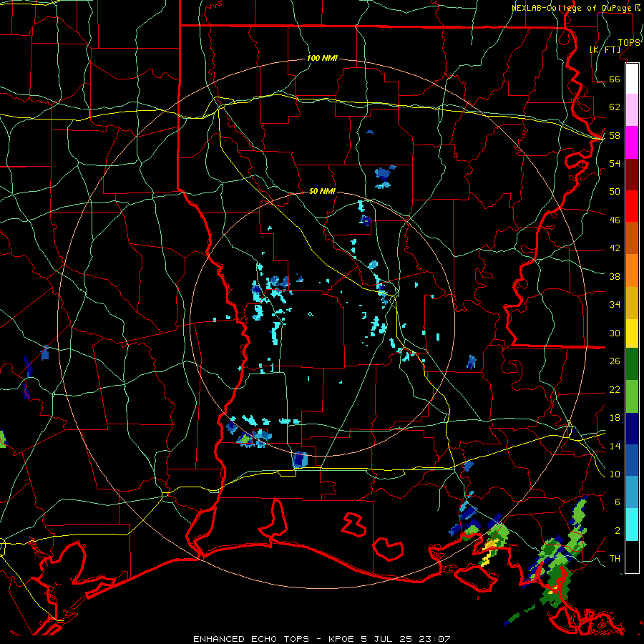Click the light orange legend swatch
This screenshot has width=644, height=644.
point(632,270)
